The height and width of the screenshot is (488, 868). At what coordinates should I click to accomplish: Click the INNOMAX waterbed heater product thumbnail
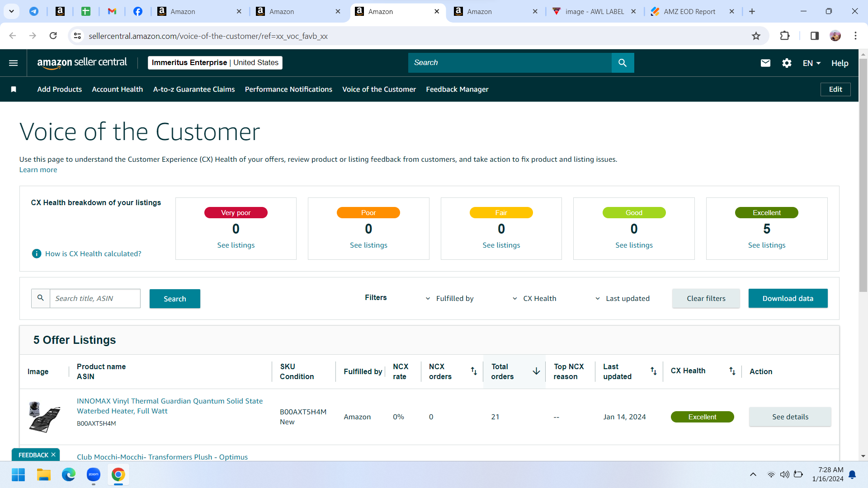[x=44, y=417]
